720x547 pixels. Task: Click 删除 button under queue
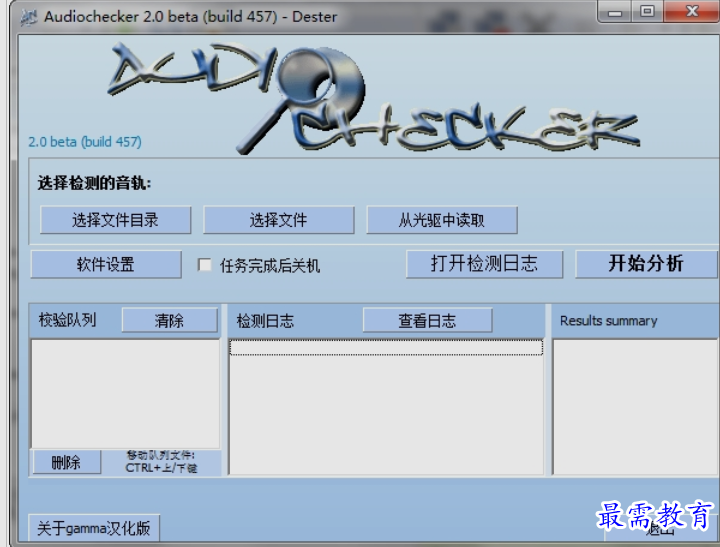[x=67, y=462]
